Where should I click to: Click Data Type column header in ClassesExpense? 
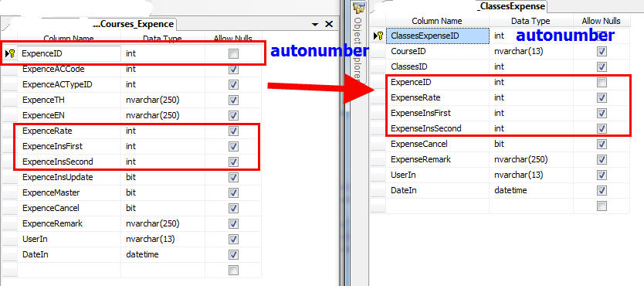[530, 21]
